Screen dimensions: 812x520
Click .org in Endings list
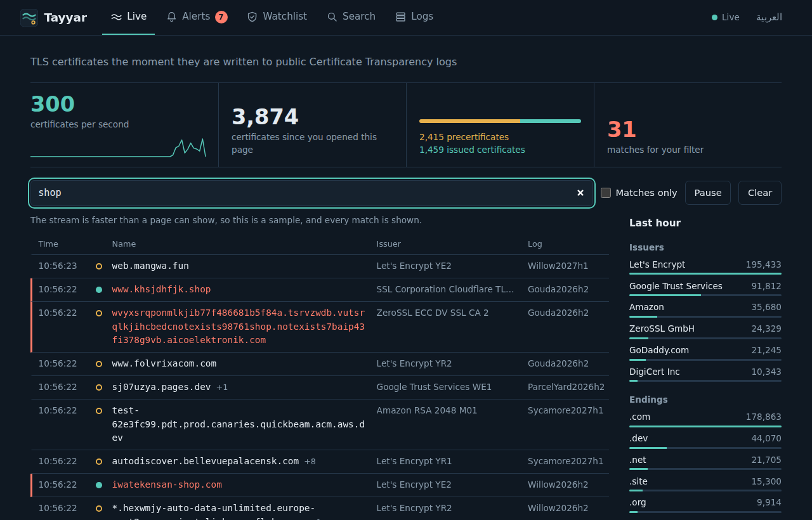pos(638,503)
